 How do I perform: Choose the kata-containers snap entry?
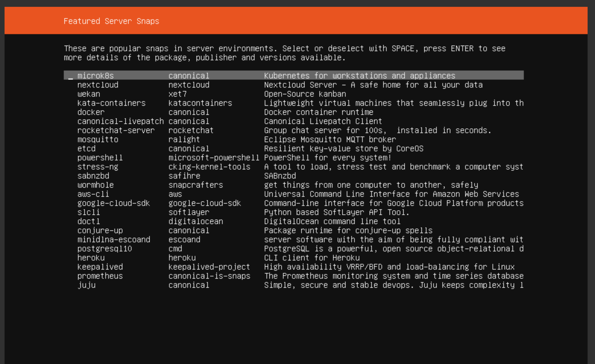[111, 103]
